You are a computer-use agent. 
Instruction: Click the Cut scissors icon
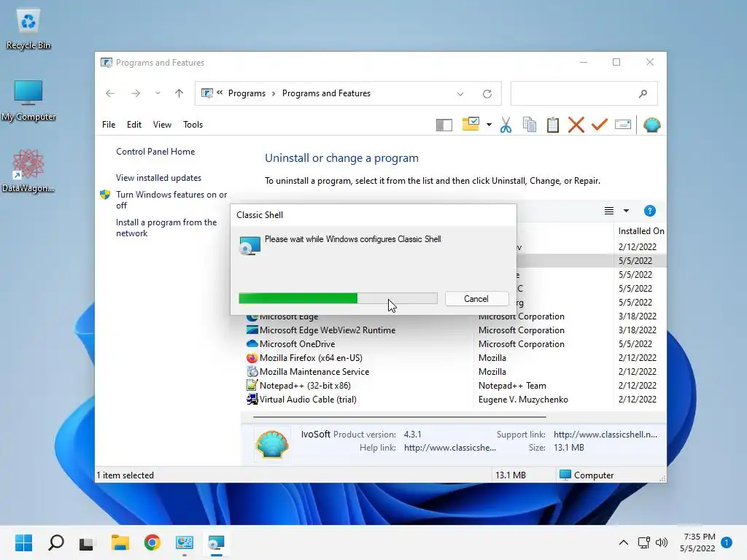click(506, 125)
